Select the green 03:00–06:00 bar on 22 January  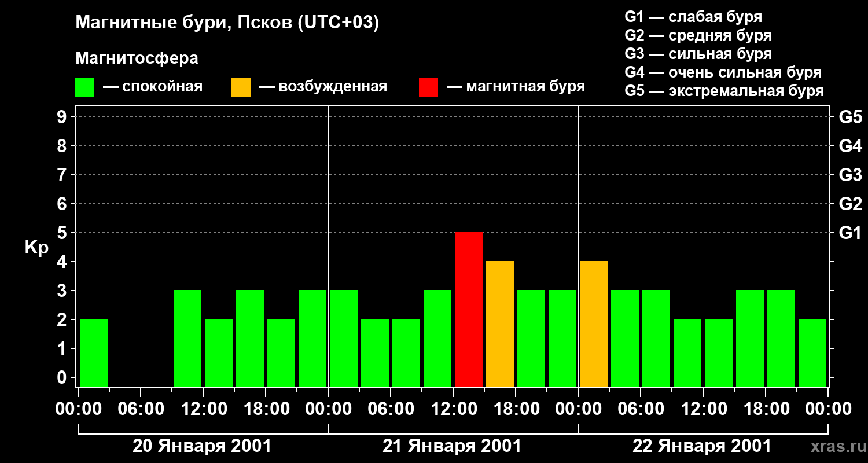pos(625,338)
